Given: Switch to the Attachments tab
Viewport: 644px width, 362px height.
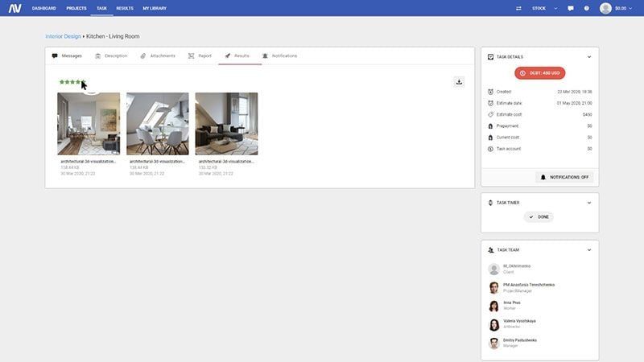Looking at the screenshot, I should [x=158, y=56].
